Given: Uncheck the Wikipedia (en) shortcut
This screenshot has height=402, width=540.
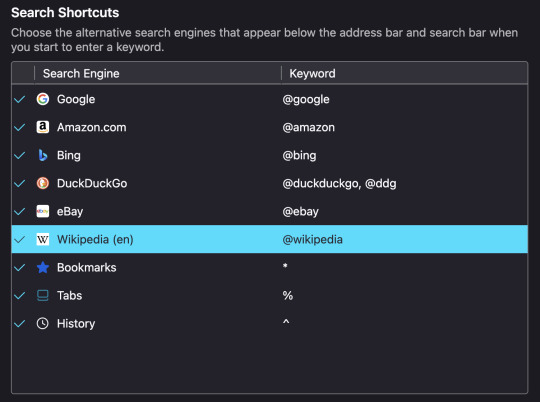Looking at the screenshot, I should [20, 239].
